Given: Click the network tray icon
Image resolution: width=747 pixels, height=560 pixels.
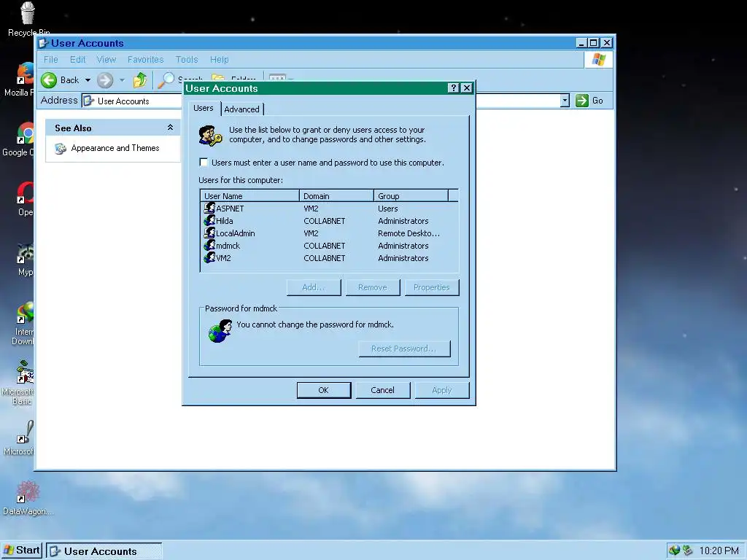Looking at the screenshot, I should pos(674,551).
